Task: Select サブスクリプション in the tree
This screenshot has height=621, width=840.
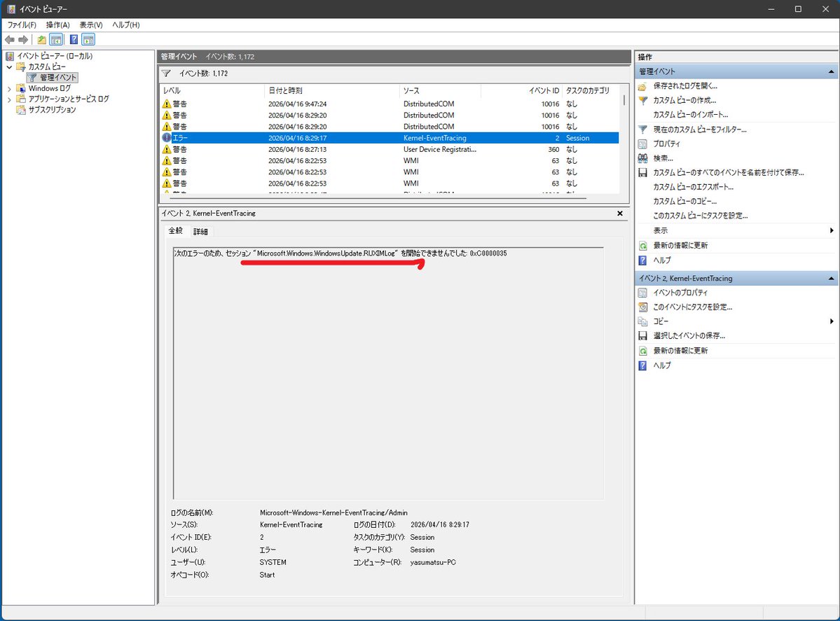Action: tap(52, 110)
